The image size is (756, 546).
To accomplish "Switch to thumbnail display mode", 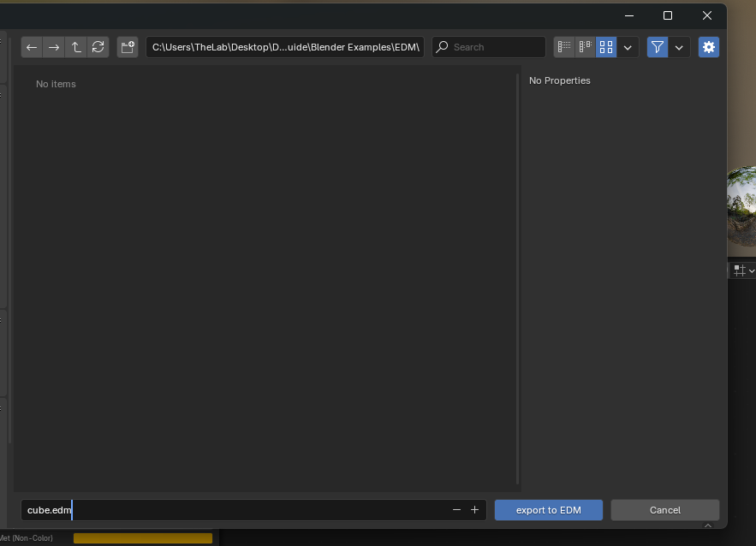I will tap(606, 47).
